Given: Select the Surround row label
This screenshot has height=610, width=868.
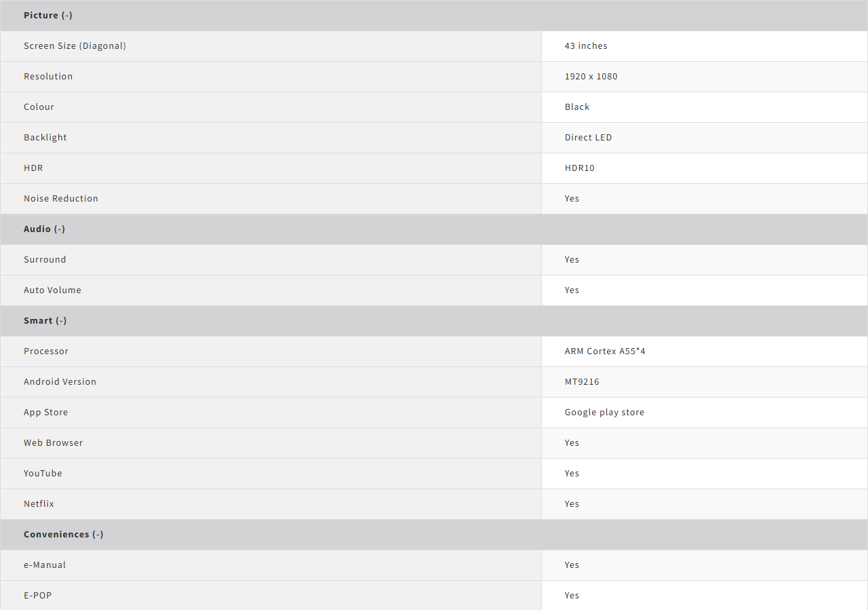Looking at the screenshot, I should tap(45, 259).
